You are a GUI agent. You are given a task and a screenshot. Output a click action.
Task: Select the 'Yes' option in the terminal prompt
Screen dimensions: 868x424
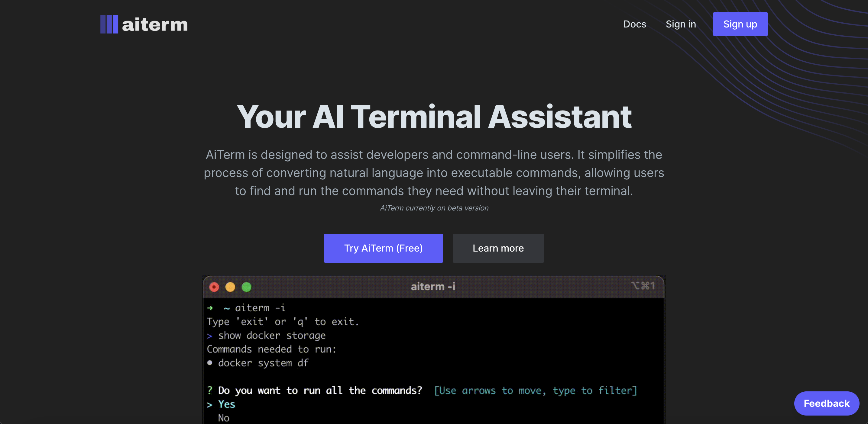[x=226, y=404]
